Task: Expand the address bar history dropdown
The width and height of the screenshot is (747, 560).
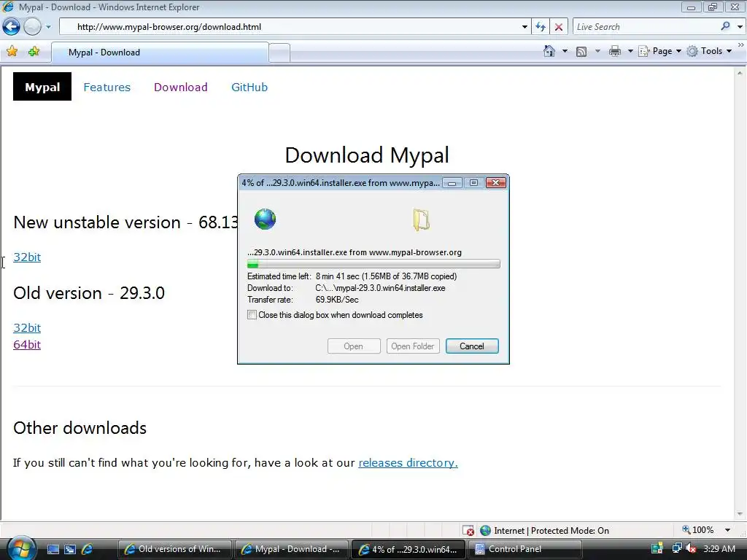Action: pos(525,27)
